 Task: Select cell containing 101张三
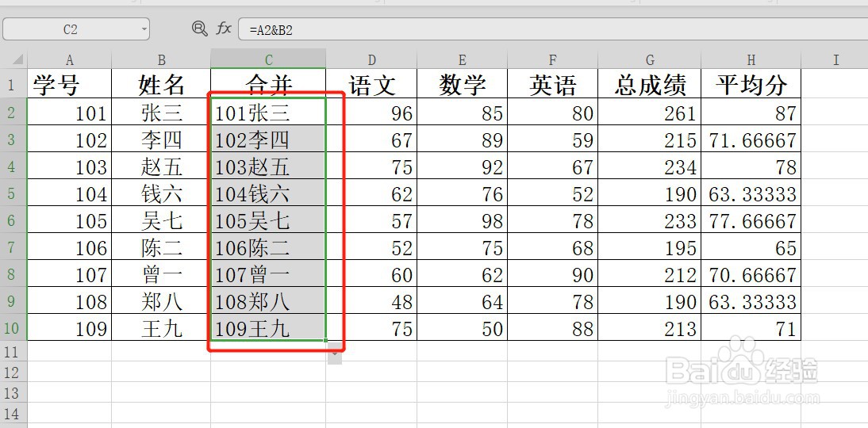click(x=268, y=113)
